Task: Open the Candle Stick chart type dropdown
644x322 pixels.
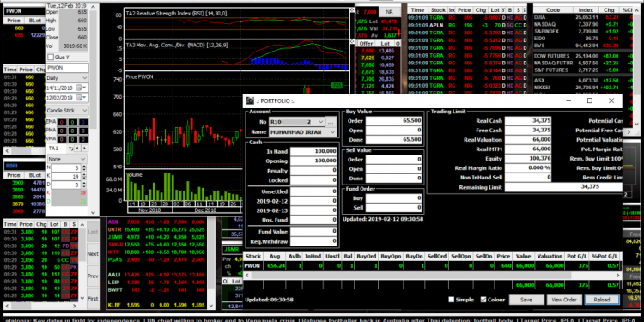Action: (x=84, y=111)
